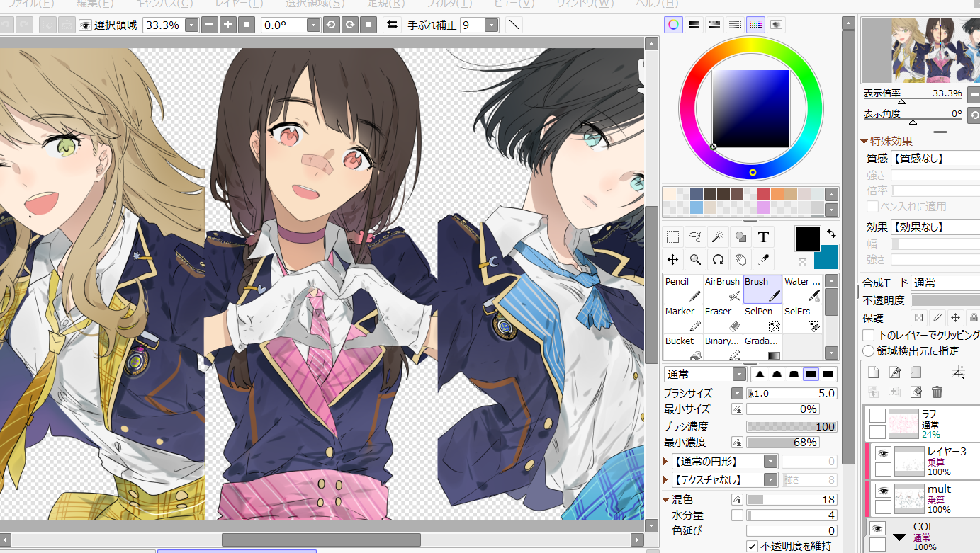The height and width of the screenshot is (553, 980).
Task: Collapse the COL layer folder
Action: 899,537
